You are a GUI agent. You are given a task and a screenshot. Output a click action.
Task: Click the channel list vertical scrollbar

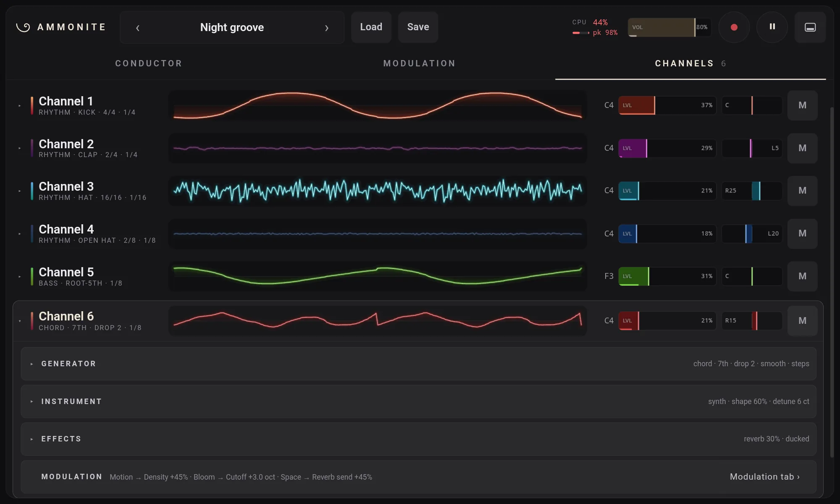pyautogui.click(x=832, y=282)
